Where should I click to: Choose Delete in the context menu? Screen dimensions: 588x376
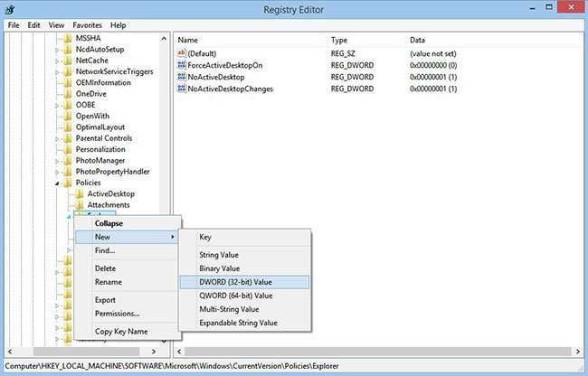[x=127, y=268]
